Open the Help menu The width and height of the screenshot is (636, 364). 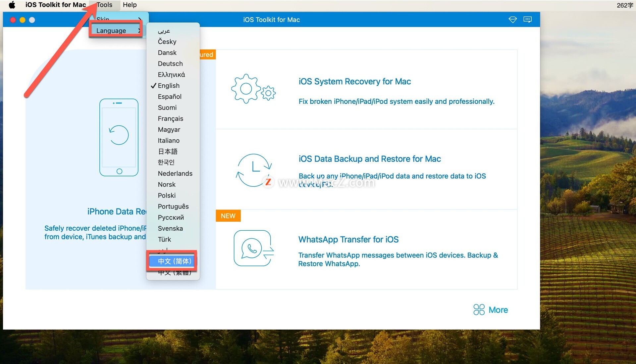(130, 5)
